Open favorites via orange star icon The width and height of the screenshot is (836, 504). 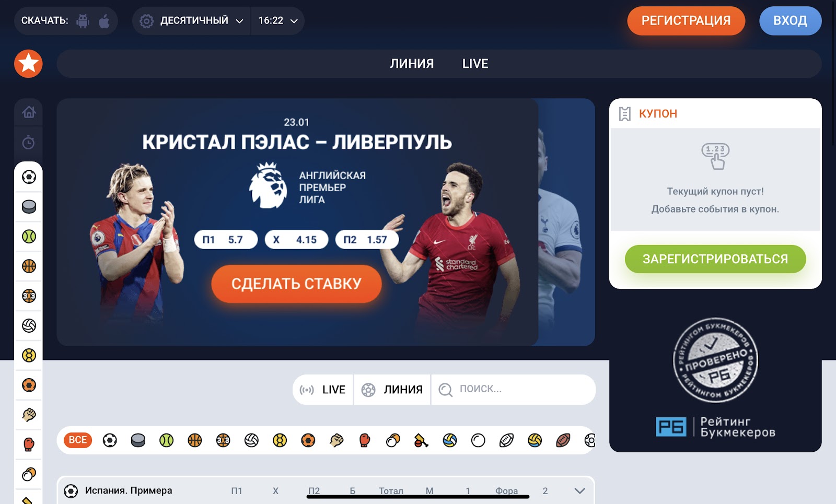[28, 64]
